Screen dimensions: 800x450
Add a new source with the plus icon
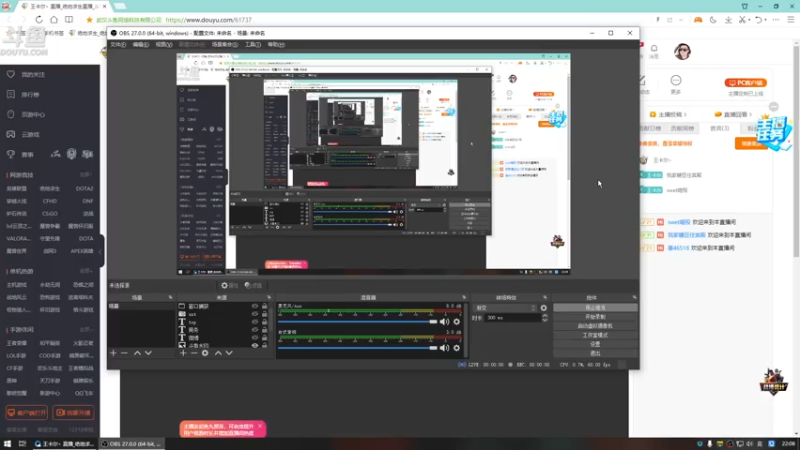[183, 353]
